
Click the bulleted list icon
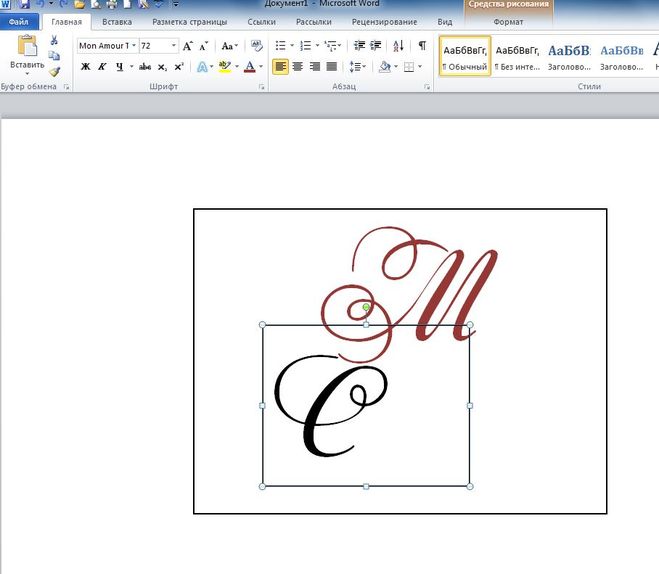tap(281, 46)
